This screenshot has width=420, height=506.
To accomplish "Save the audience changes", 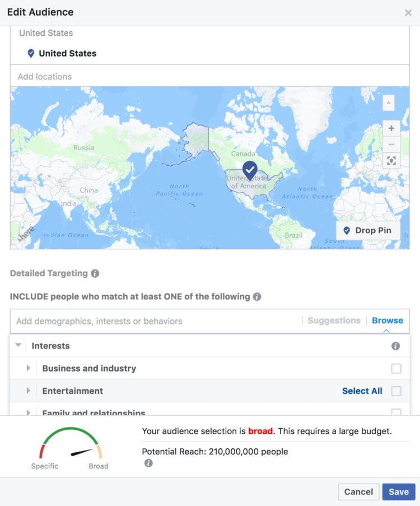I will 399,492.
